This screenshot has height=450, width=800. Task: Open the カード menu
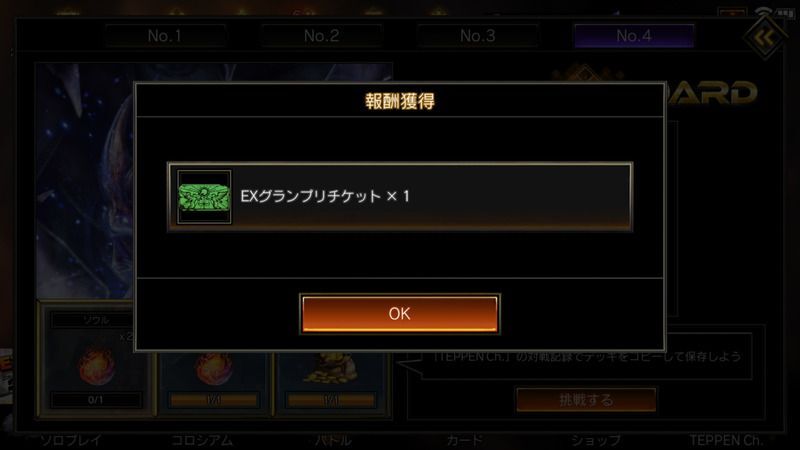(464, 440)
